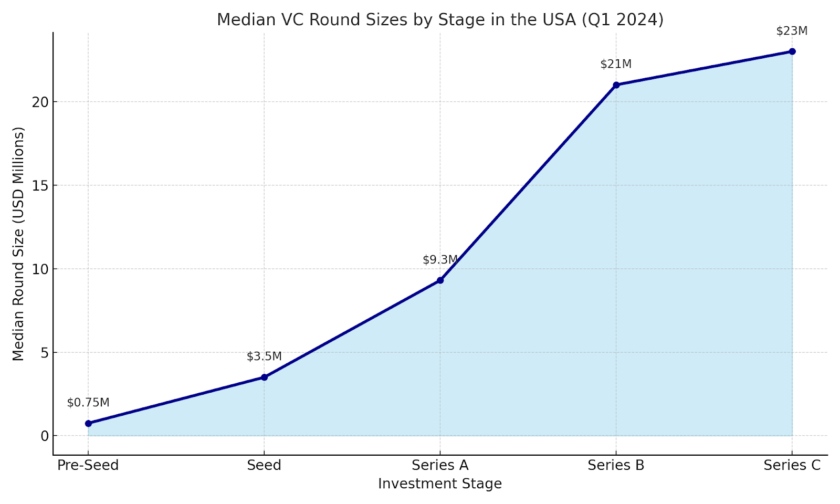Select the $23M value label
The image size is (840, 504).
792,31
